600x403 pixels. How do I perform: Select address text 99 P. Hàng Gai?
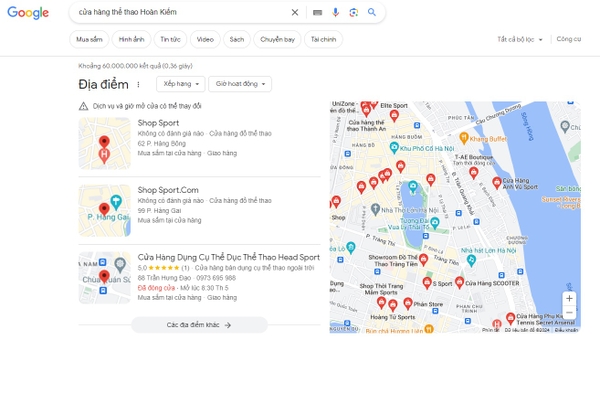tap(159, 210)
